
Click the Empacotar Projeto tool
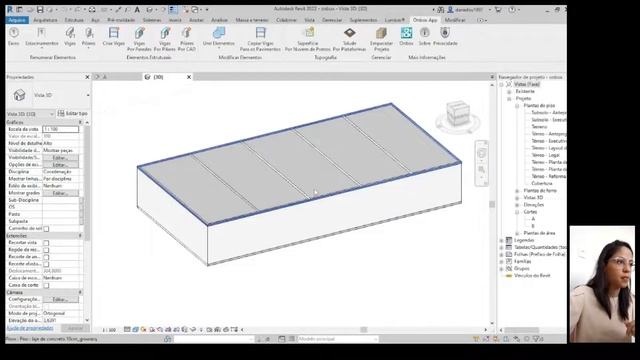pos(381,39)
